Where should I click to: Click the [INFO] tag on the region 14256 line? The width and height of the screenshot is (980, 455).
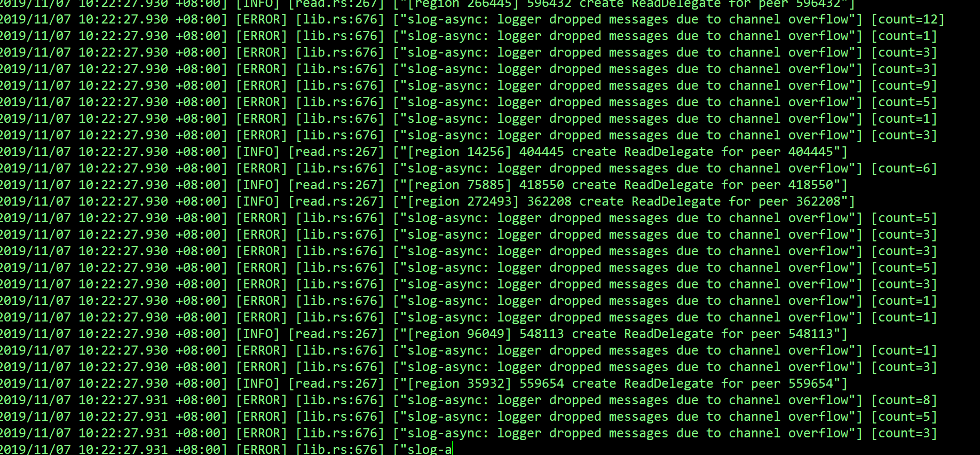258,152
